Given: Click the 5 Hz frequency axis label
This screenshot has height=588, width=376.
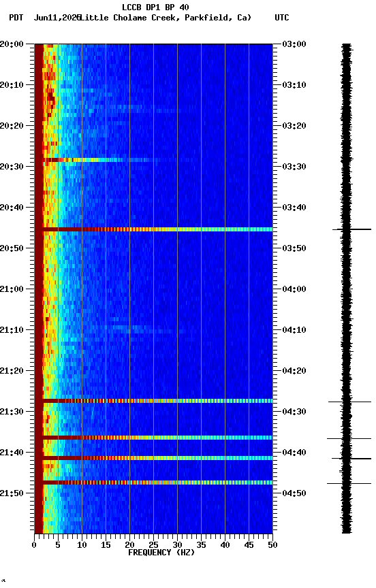Looking at the screenshot, I should tap(58, 545).
